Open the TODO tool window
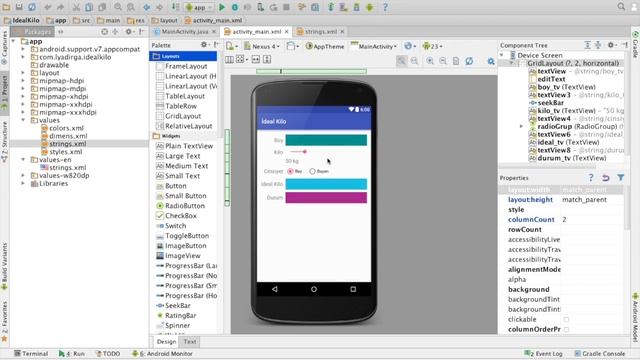The image size is (640, 360). click(107, 353)
